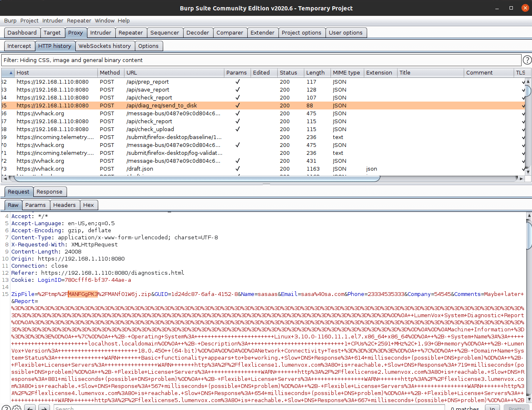The image size is (532, 410).
Task: Click Params checkmark for /api/check_upload row
Action: pos(237,129)
